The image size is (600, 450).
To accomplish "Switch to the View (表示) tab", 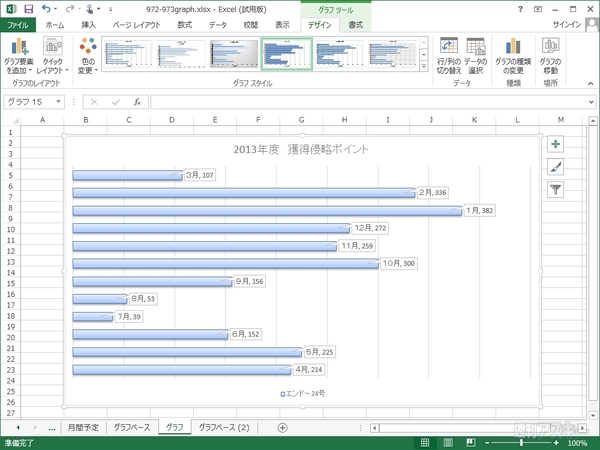I will point(282,25).
